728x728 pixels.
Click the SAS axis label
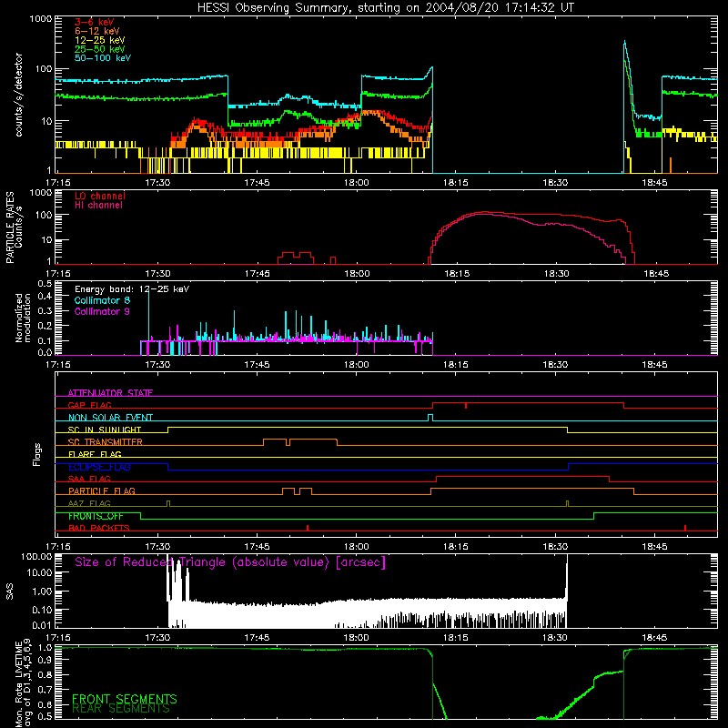10,591
